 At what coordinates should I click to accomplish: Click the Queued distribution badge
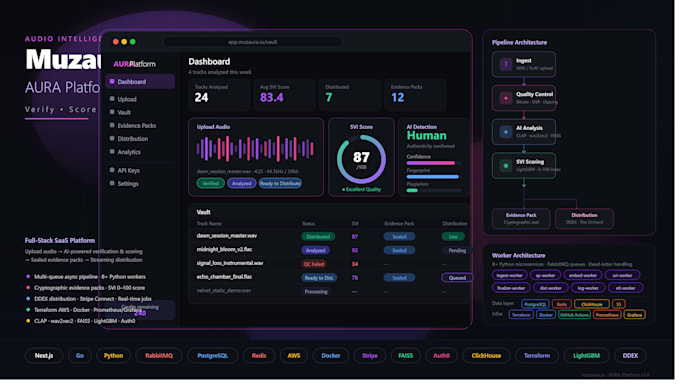[x=457, y=278]
